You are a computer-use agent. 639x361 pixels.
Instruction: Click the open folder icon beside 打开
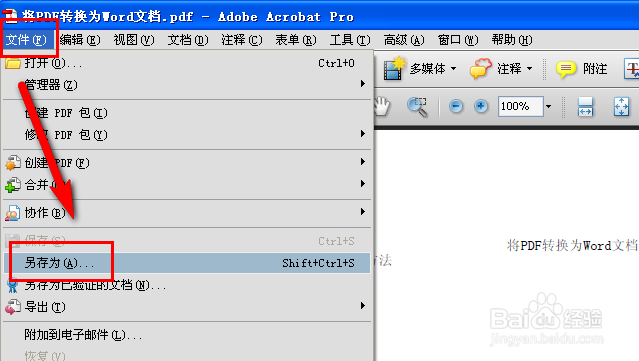(13, 64)
